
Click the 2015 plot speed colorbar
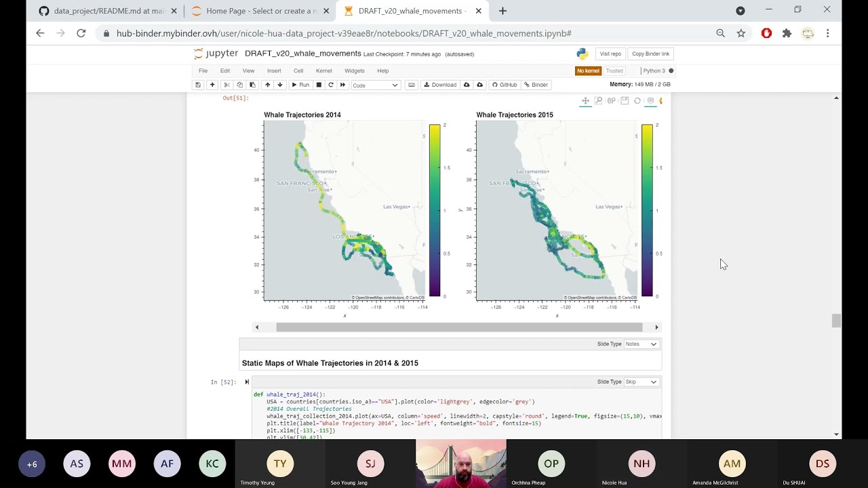(x=647, y=211)
